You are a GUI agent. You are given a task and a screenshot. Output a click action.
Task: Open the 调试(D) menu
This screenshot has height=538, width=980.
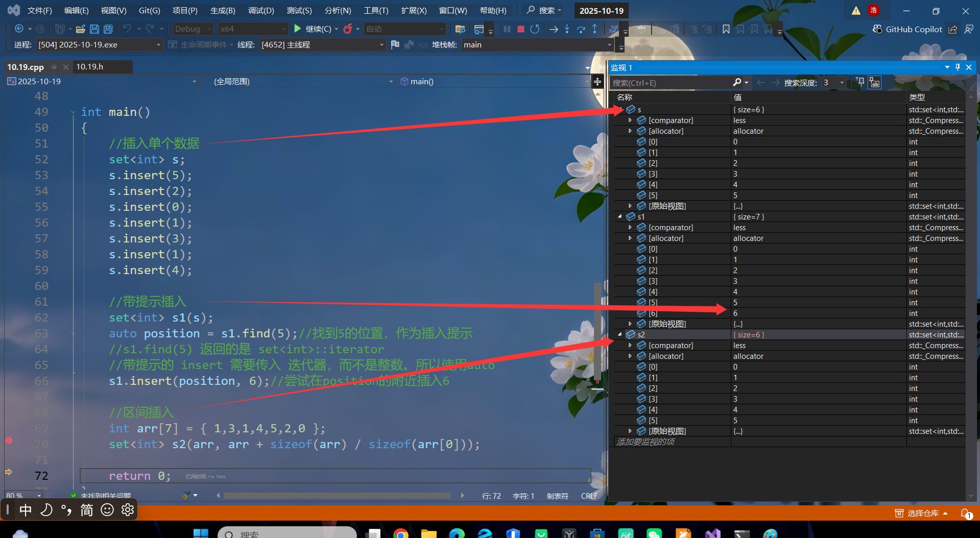click(261, 11)
